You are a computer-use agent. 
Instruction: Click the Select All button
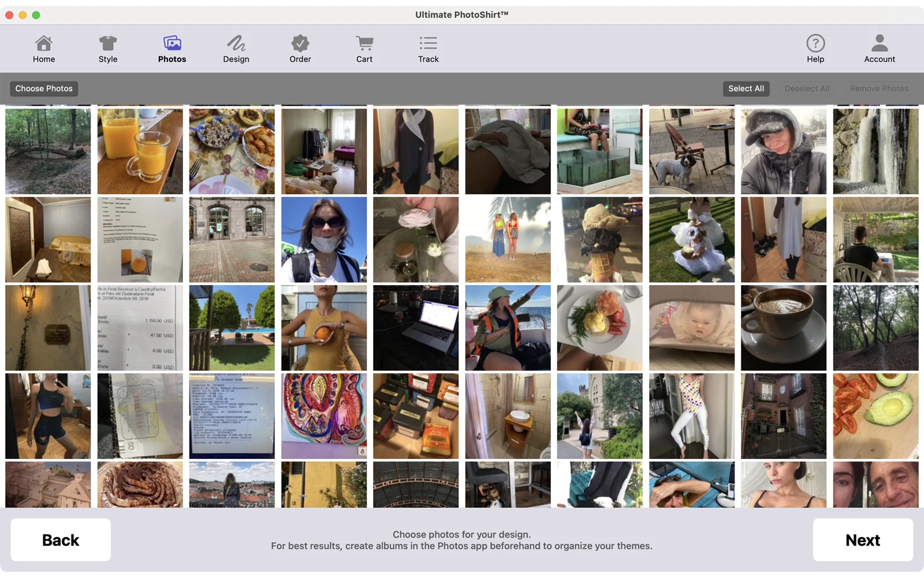[746, 88]
